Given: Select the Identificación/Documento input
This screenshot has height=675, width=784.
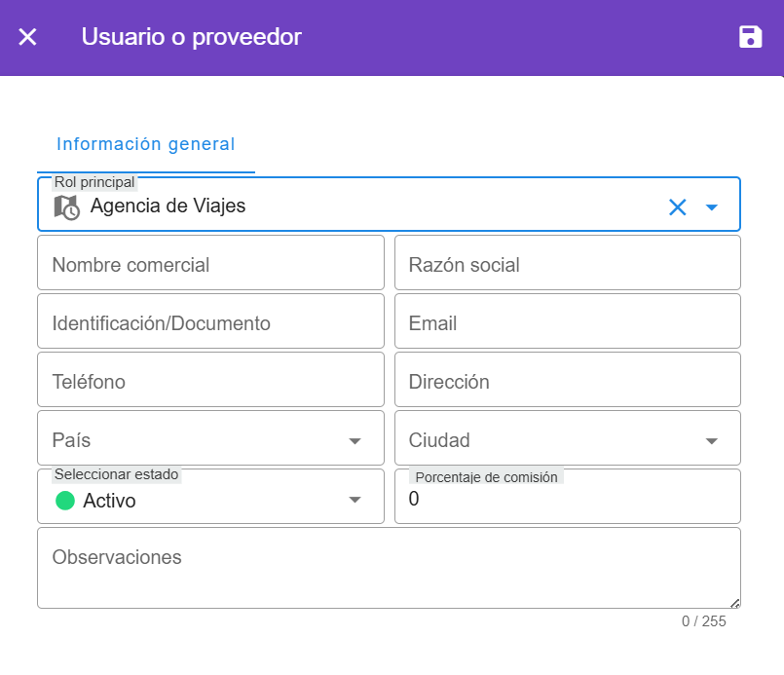Looking at the screenshot, I should point(210,323).
